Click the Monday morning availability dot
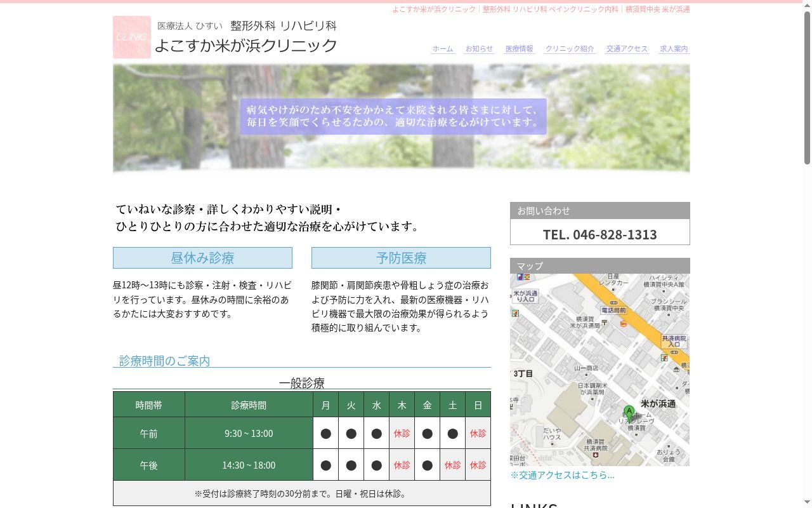 pos(325,434)
